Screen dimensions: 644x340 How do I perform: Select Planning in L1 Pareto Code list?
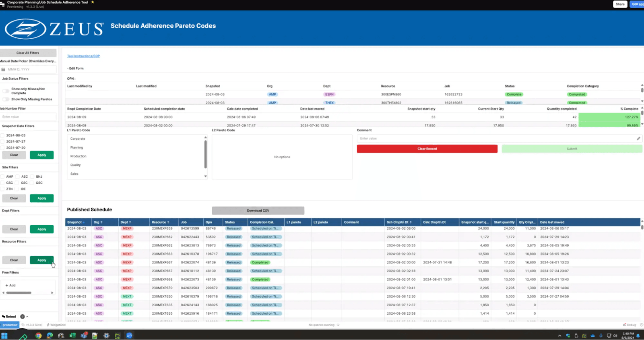tap(76, 147)
